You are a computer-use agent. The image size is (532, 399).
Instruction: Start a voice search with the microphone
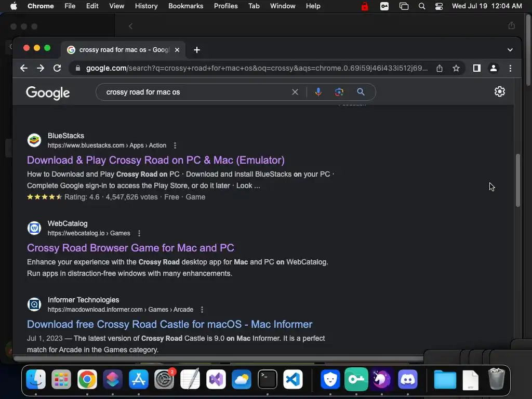click(x=318, y=92)
